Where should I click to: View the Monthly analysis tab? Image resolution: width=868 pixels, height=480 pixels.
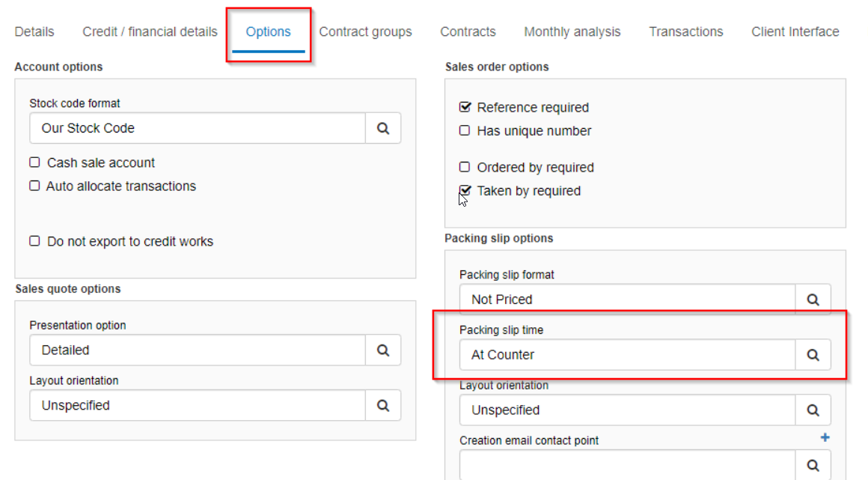[572, 31]
